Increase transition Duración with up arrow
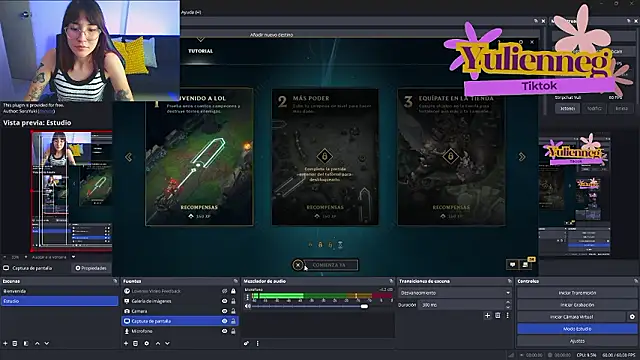640x360 pixels. click(508, 302)
